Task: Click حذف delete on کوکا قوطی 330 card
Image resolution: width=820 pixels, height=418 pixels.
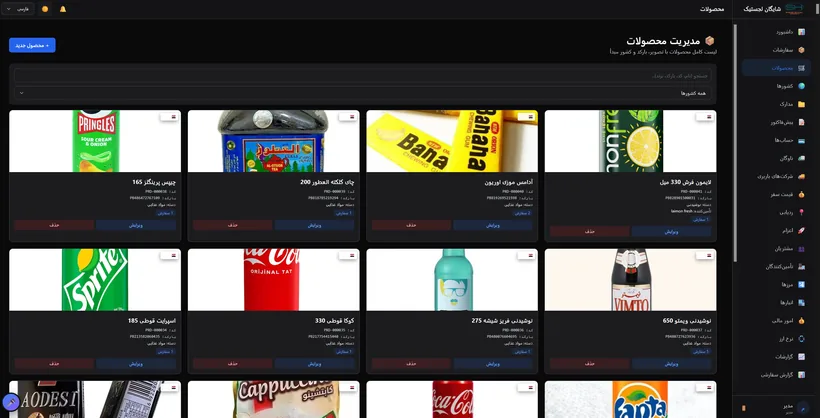Action: pyautogui.click(x=232, y=364)
